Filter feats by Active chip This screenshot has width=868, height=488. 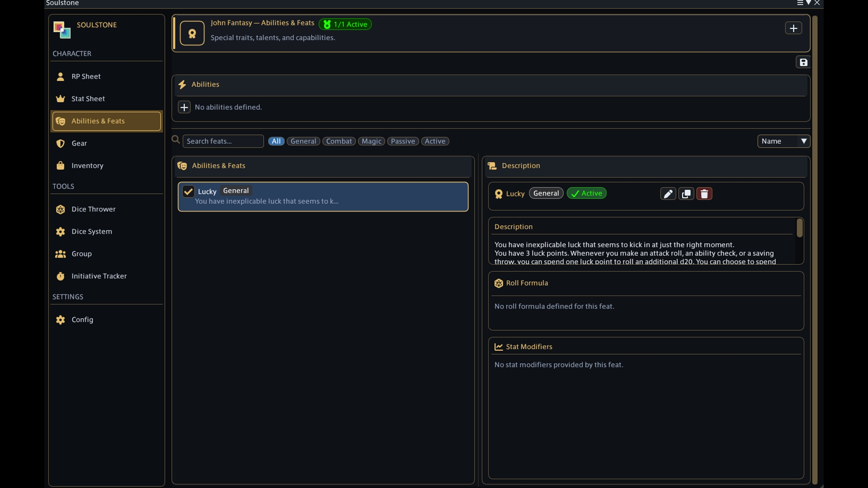(x=435, y=141)
